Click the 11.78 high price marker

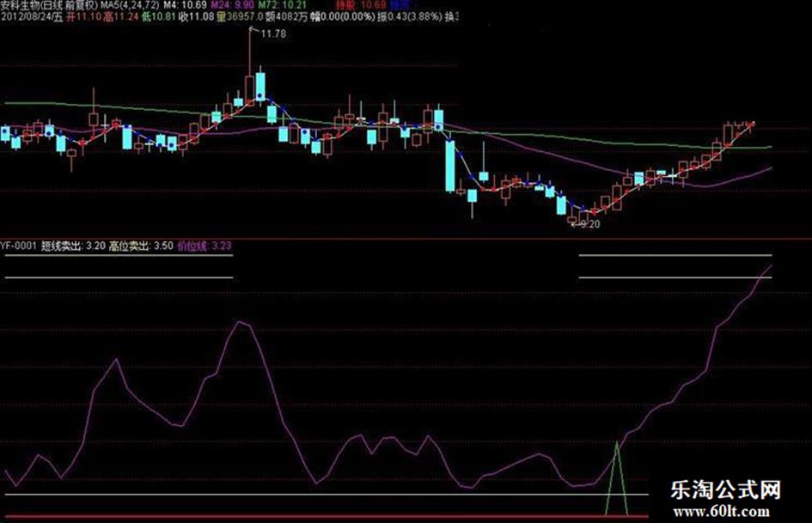(x=273, y=34)
